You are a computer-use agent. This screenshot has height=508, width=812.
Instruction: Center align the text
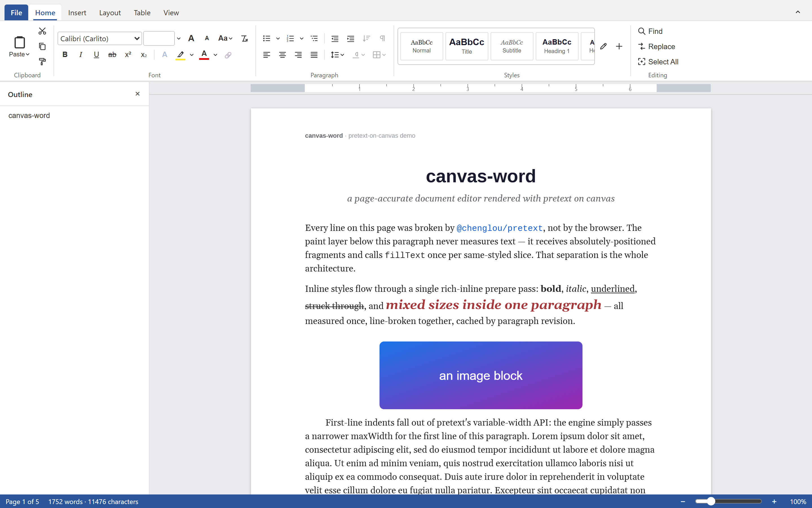pyautogui.click(x=282, y=54)
